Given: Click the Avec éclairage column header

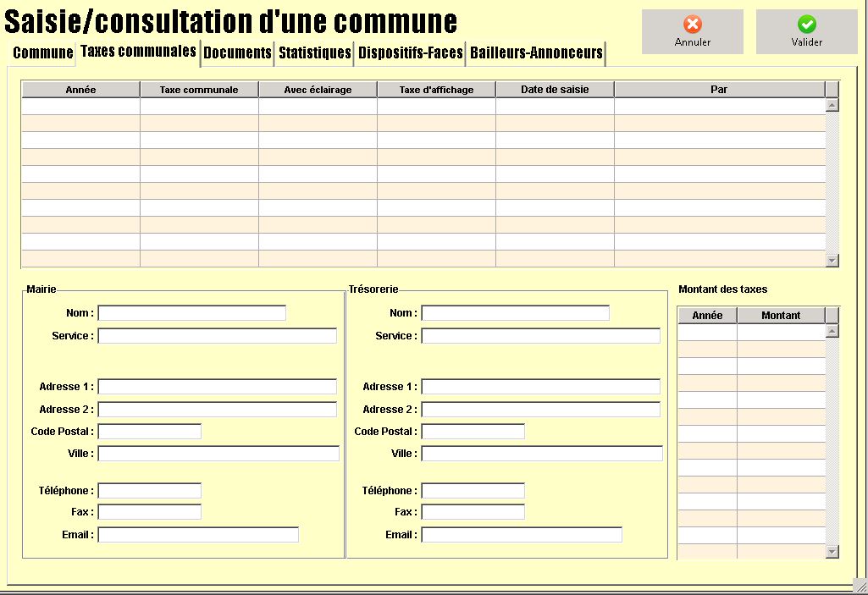Looking at the screenshot, I should pos(318,90).
